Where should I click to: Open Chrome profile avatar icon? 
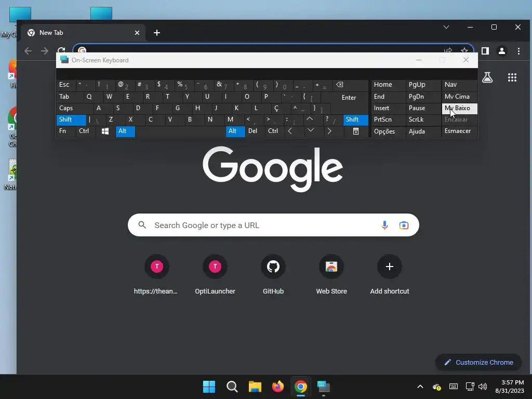point(502,51)
